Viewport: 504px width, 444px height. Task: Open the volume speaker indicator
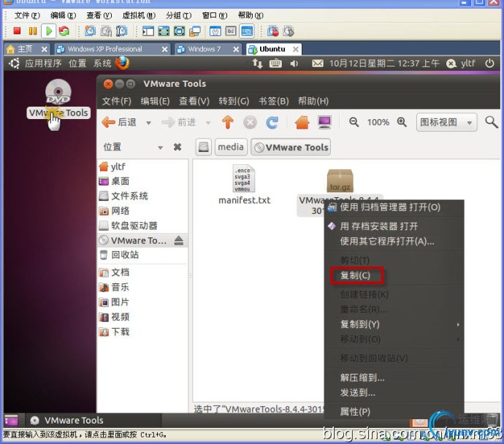(294, 64)
